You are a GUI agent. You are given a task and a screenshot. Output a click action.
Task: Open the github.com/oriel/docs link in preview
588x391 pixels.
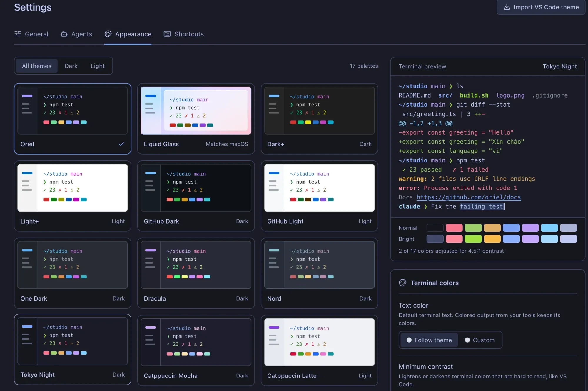[468, 197]
